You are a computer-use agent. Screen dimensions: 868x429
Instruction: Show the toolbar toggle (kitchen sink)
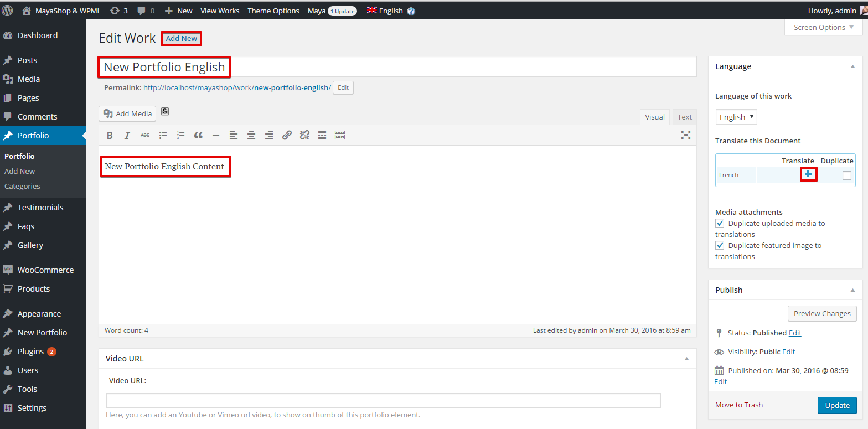click(x=340, y=135)
